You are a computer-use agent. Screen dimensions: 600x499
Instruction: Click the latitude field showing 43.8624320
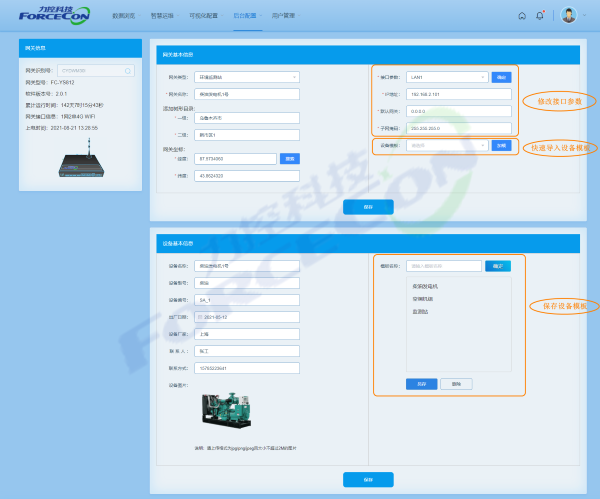247,176
